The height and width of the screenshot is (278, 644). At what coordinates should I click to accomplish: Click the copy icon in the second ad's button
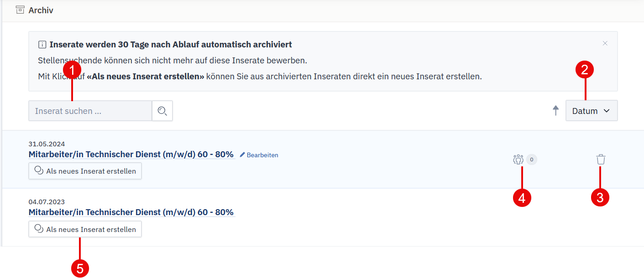pyautogui.click(x=39, y=229)
